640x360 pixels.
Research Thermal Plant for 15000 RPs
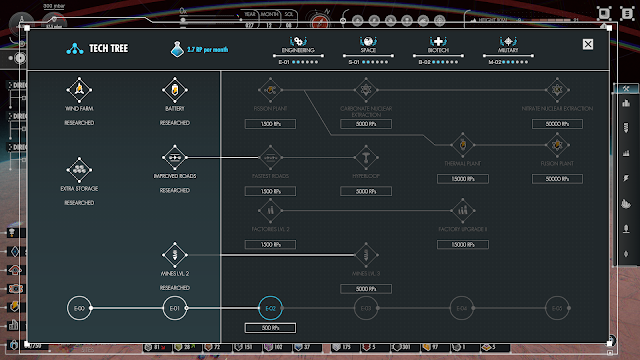click(x=462, y=179)
